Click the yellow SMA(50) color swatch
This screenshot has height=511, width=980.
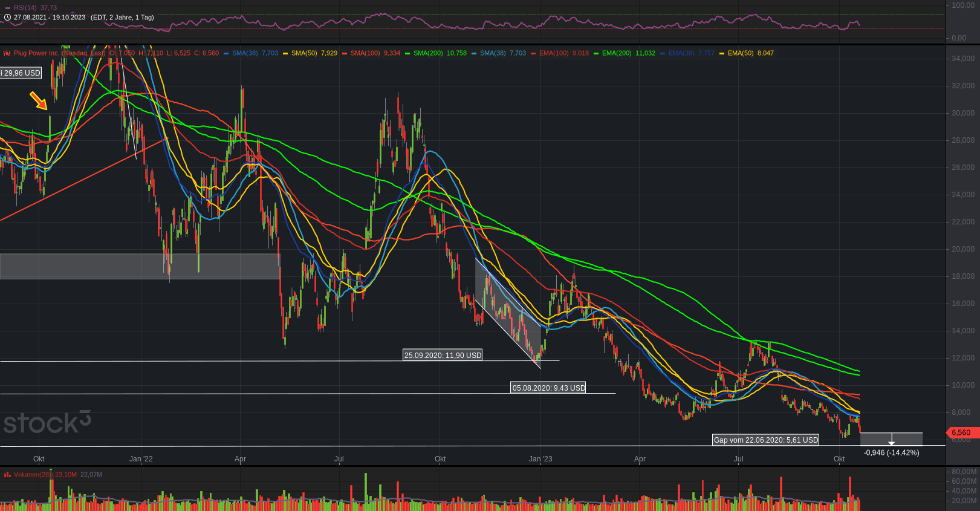pos(286,53)
